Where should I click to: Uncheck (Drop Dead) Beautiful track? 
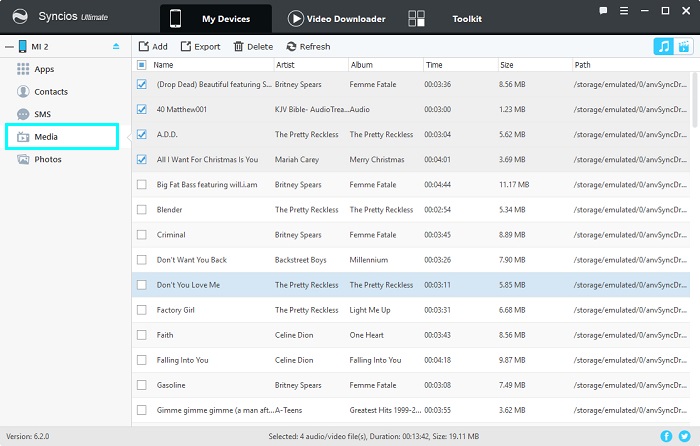click(x=142, y=84)
